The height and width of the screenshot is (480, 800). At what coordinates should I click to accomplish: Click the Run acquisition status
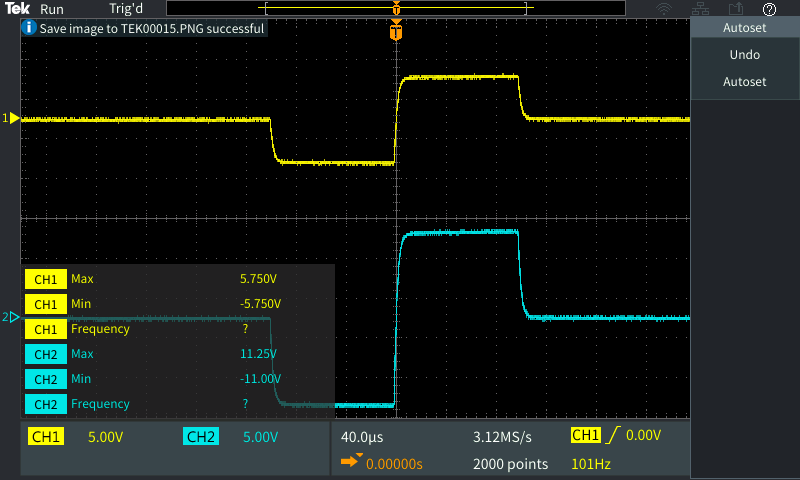click(52, 9)
